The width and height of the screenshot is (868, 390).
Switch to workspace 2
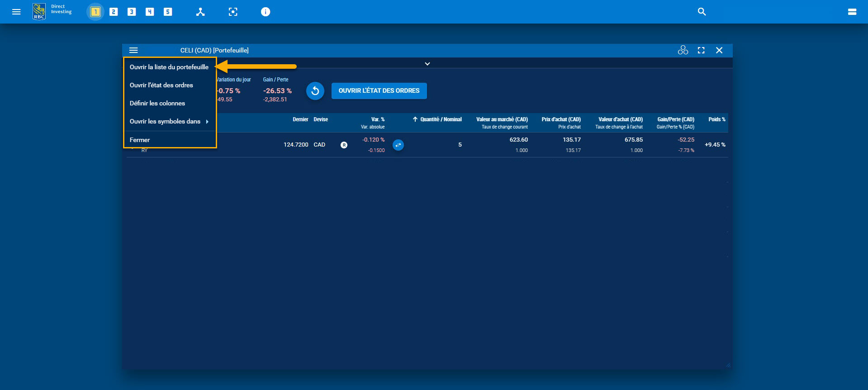point(114,12)
